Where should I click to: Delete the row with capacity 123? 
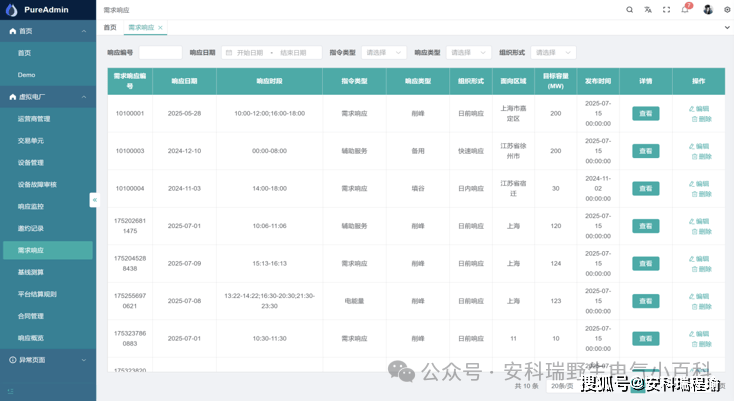coord(702,307)
